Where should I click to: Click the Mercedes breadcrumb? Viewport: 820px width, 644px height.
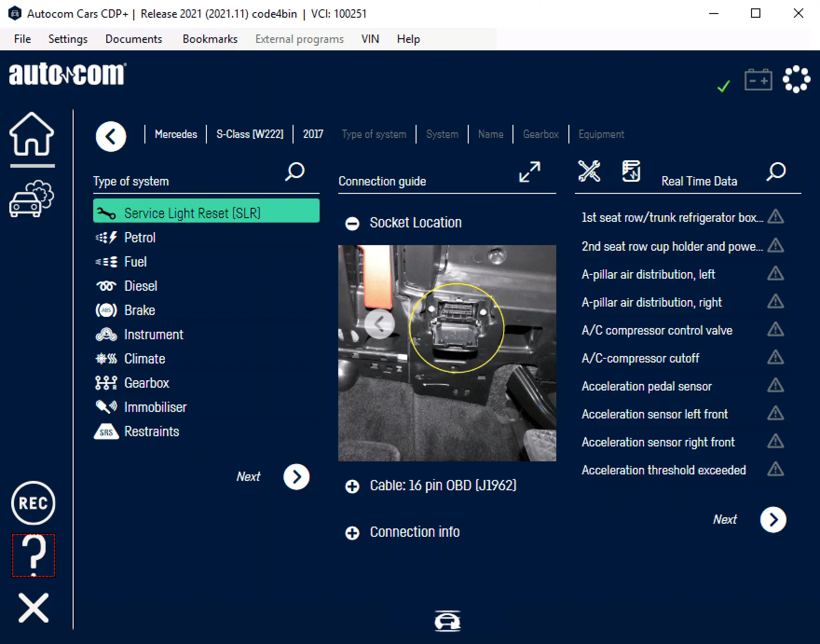[x=176, y=134]
